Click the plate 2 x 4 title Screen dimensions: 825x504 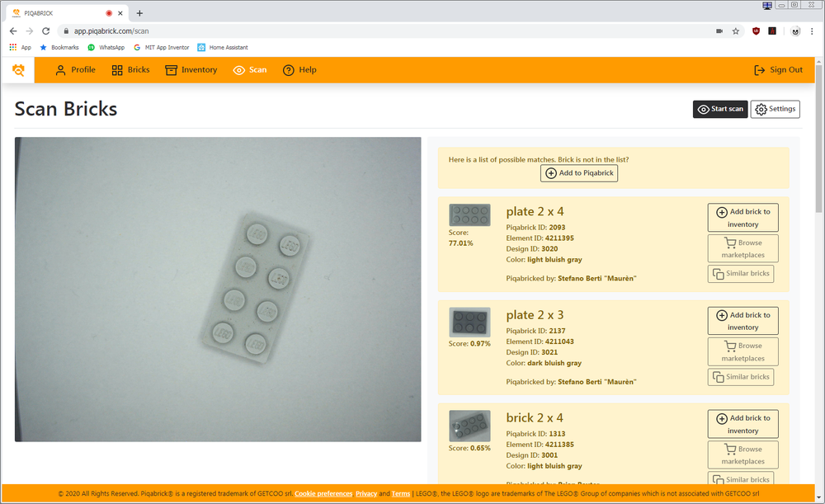[x=535, y=211]
